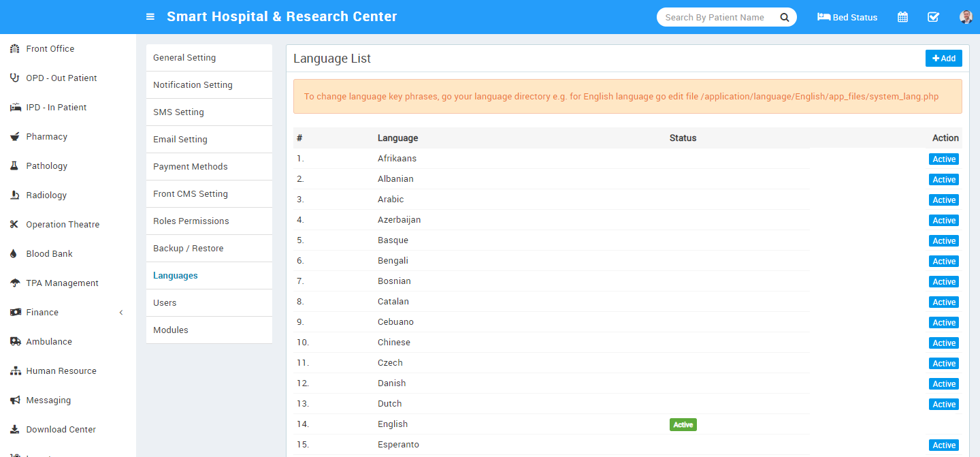Open the calendar icon in top bar
980x457 pixels.
902,17
